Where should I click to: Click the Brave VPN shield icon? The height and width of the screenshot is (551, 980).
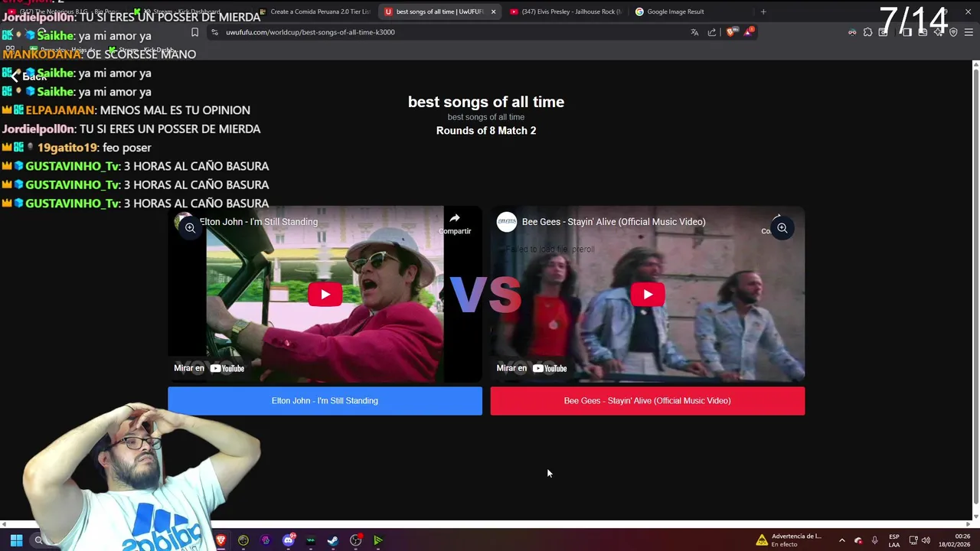click(x=953, y=32)
